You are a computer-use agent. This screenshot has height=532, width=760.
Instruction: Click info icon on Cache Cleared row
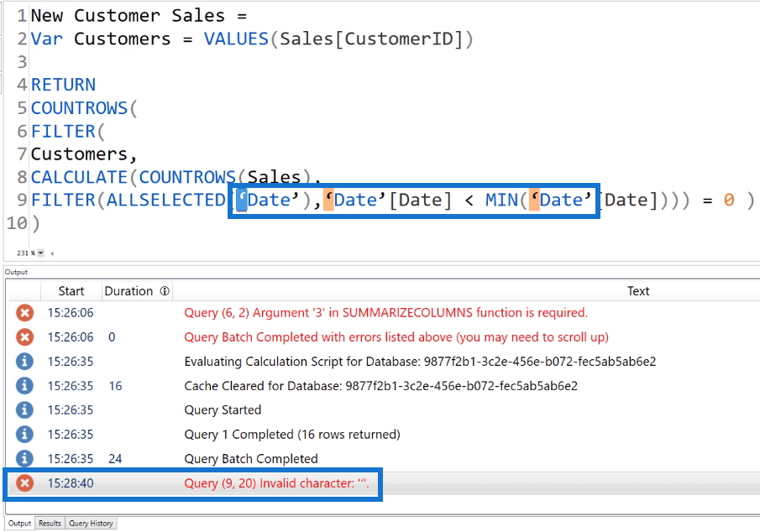point(24,386)
